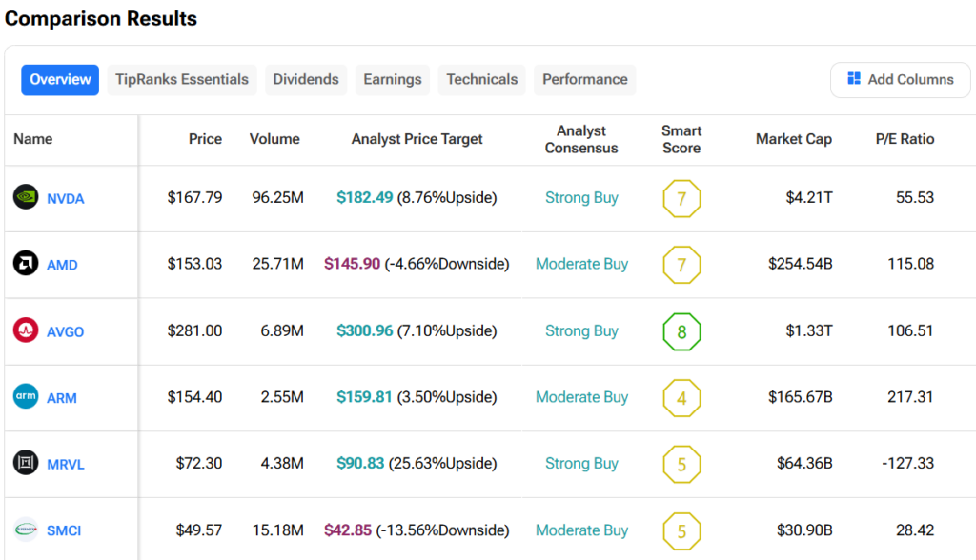Image resolution: width=976 pixels, height=560 pixels.
Task: Click the MRVL Marvell logo icon
Action: pyautogui.click(x=26, y=464)
